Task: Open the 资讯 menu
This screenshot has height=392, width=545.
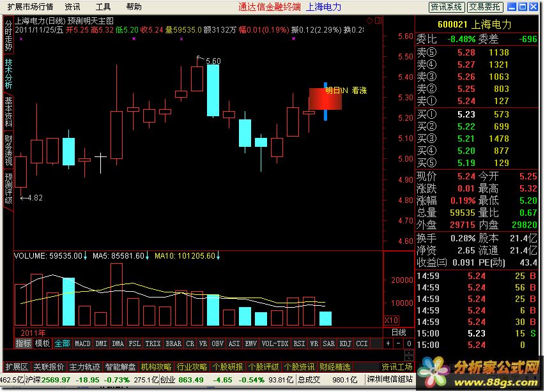Action: pyautogui.click(x=72, y=6)
